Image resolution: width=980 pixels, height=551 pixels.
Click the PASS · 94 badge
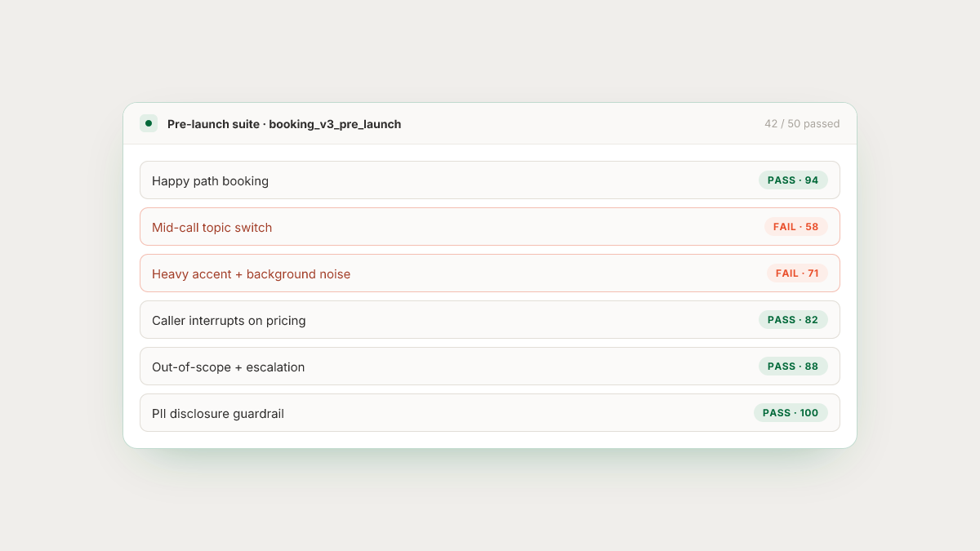coord(793,180)
